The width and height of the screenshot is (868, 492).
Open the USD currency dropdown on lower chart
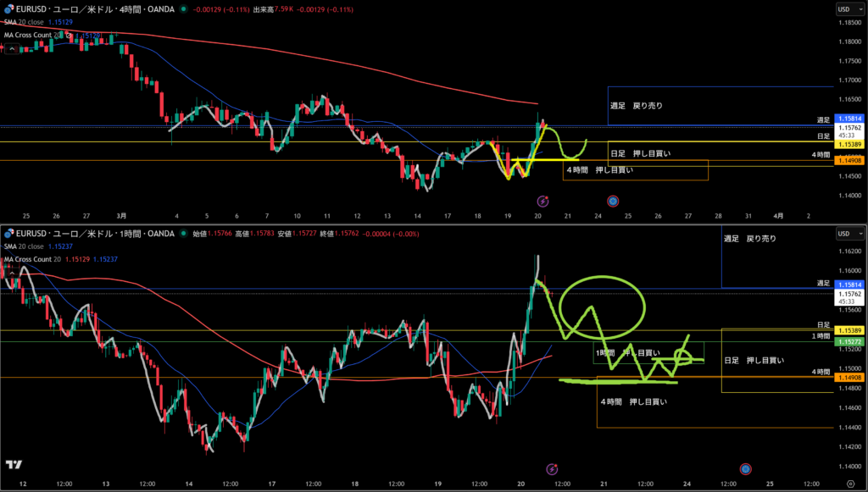pos(848,232)
